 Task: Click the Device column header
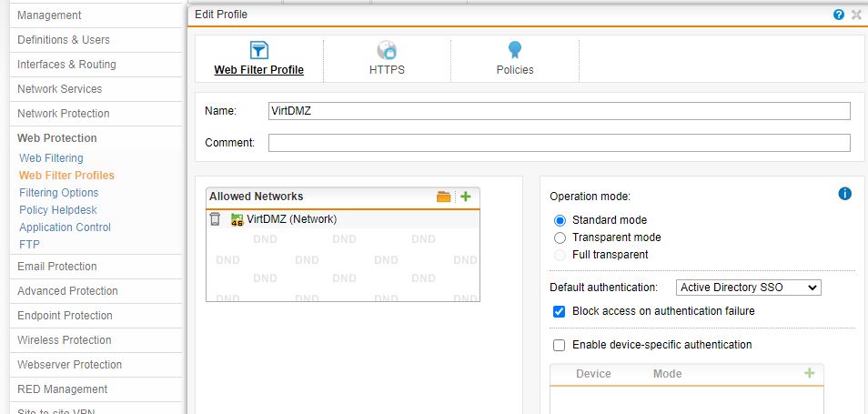593,374
